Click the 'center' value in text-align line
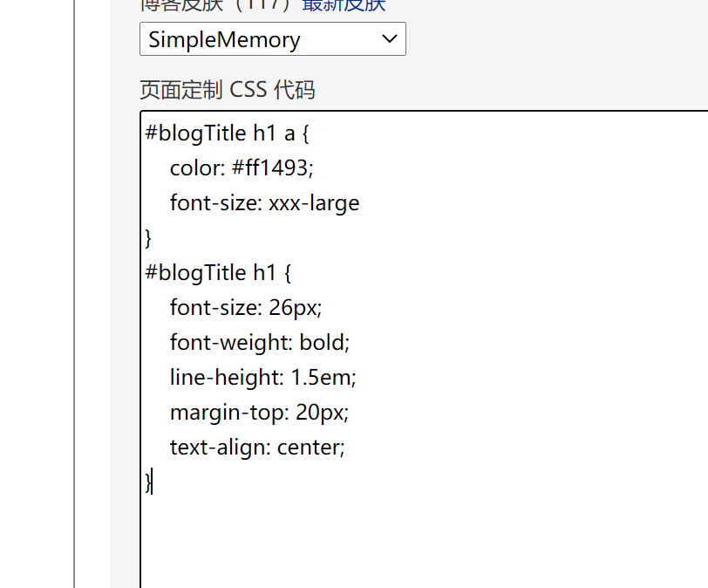Viewport: 708px width, 588px height. click(x=309, y=448)
